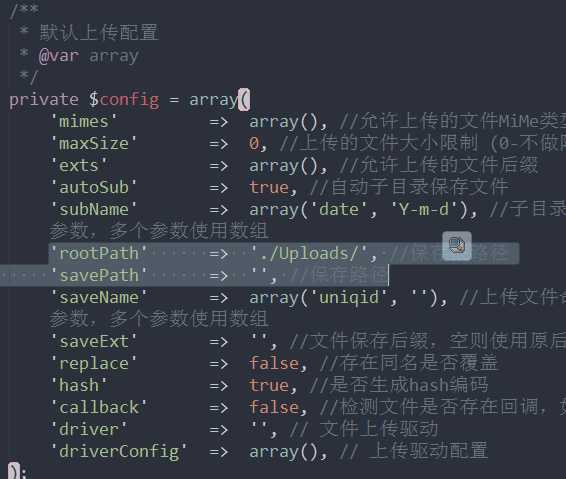
Task: Place cursor on 'mimes' key
Action: (84, 122)
